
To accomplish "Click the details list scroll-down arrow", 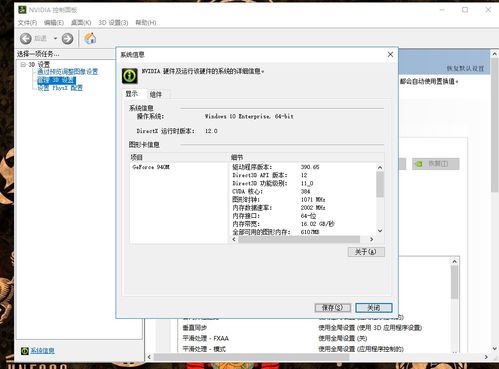I will [380, 231].
